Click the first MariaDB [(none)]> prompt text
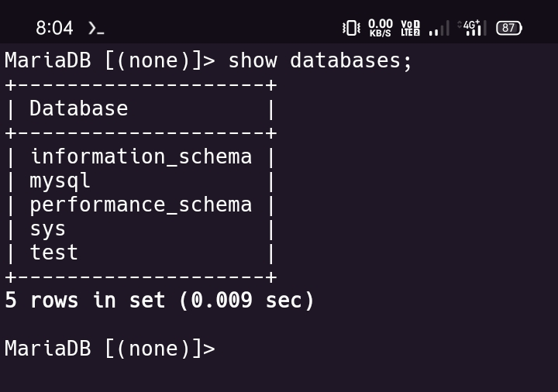Viewport: 558px width, 392px height. coord(110,60)
